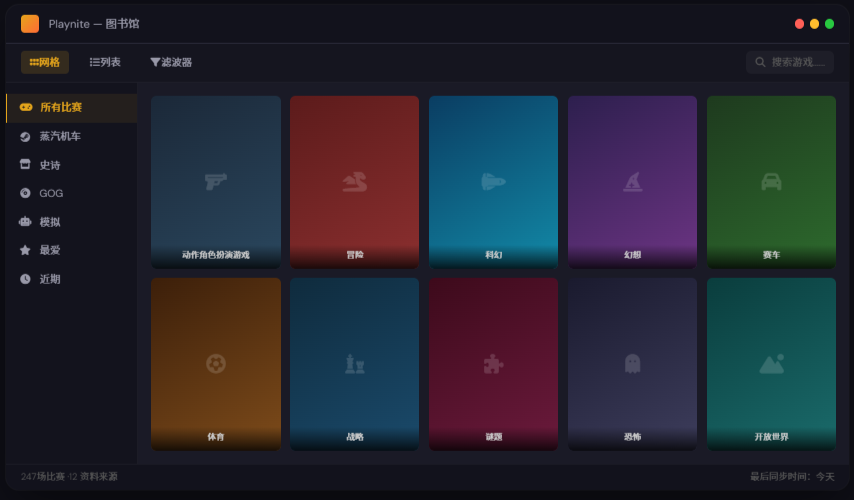Click the chess pieces icon on 战略 card
Screen dimensions: 854x500
point(355,363)
